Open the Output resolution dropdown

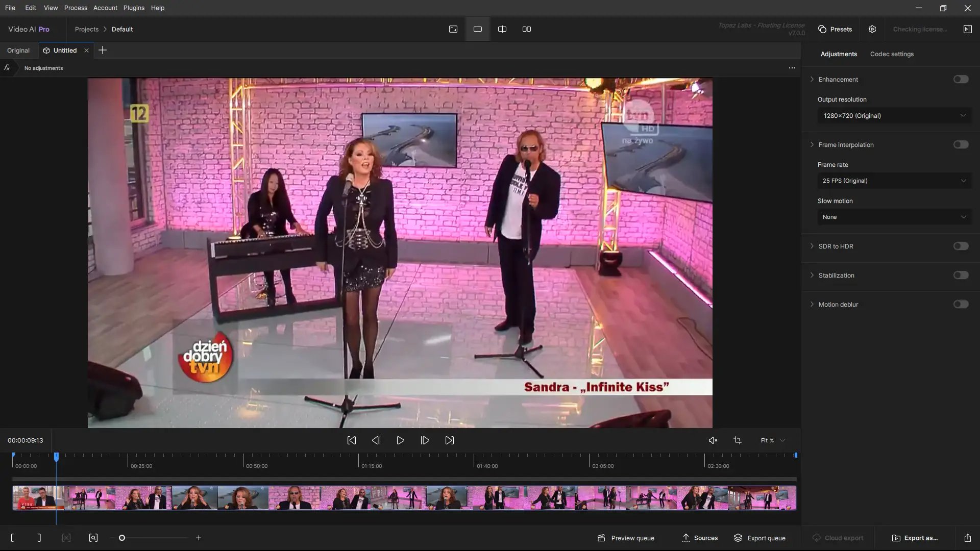pyautogui.click(x=894, y=116)
